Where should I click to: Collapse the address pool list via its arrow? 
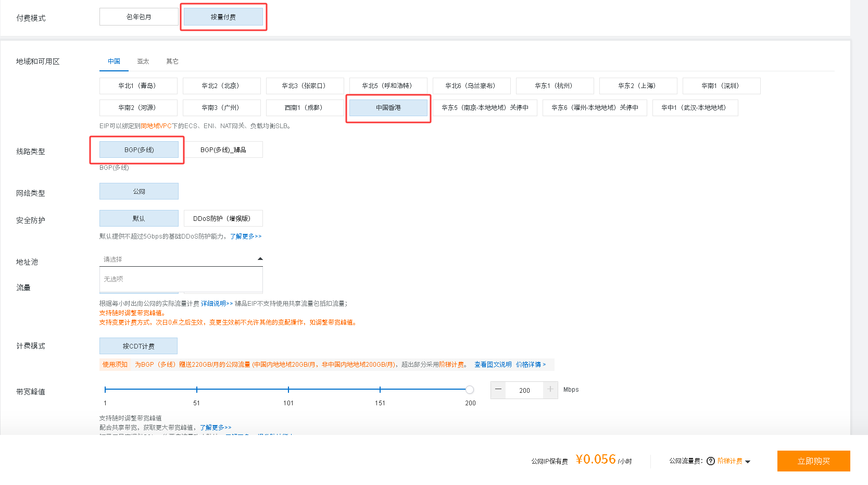260,258
